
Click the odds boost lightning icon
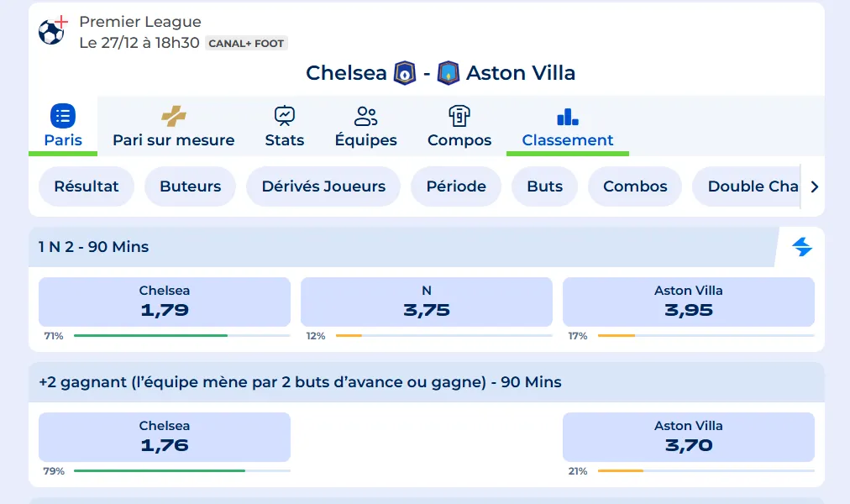click(x=803, y=246)
